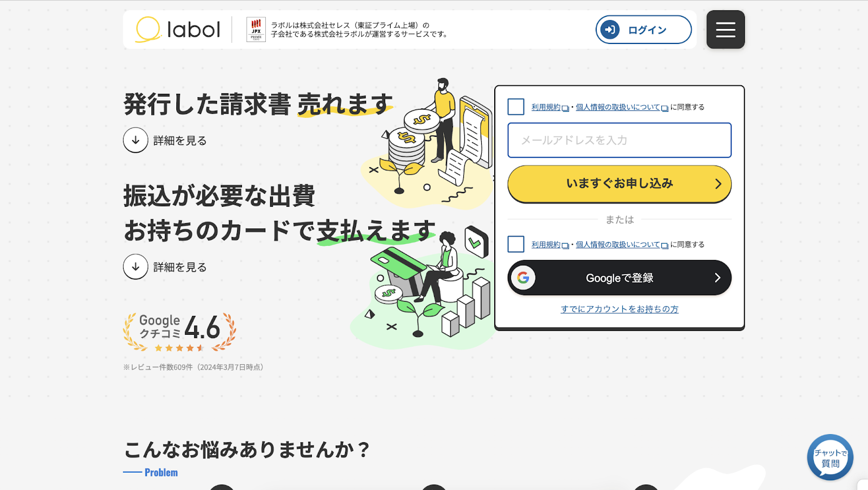Click the chevron on いますぐお申し込み button

click(718, 184)
